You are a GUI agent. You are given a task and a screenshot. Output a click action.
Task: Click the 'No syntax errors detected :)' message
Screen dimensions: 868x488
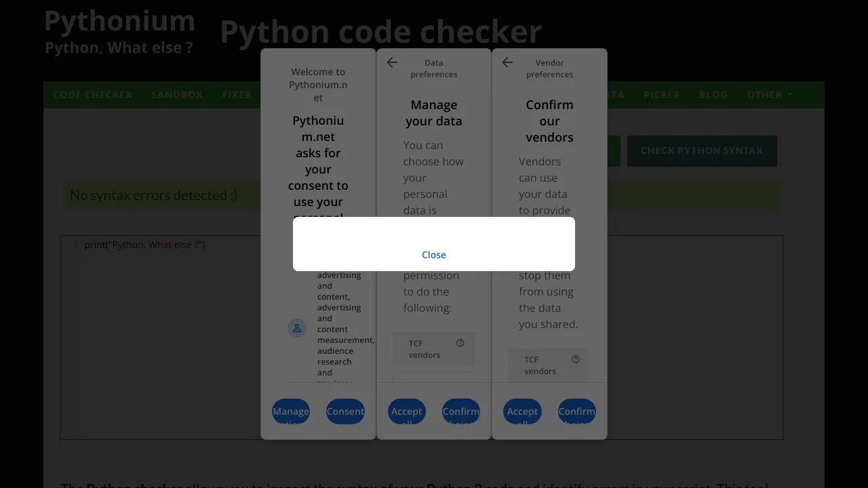click(154, 195)
